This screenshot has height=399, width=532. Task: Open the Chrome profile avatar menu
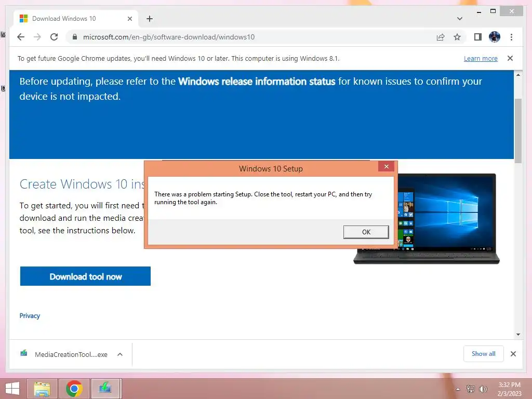click(495, 37)
